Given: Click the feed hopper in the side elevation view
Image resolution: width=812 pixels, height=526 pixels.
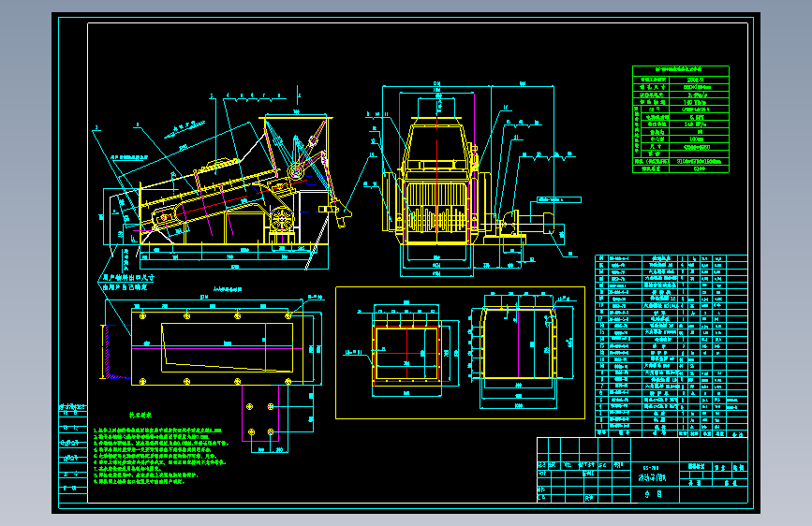Looking at the screenshot, I should (296, 145).
